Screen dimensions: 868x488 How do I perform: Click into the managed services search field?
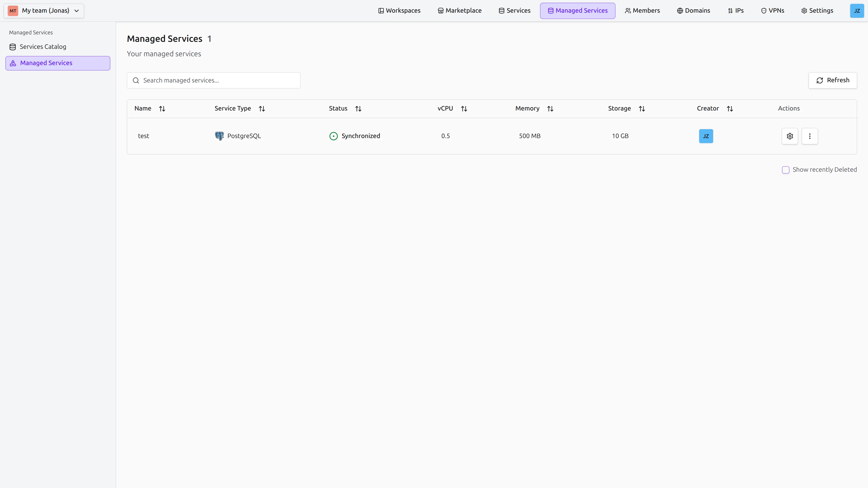[213, 80]
